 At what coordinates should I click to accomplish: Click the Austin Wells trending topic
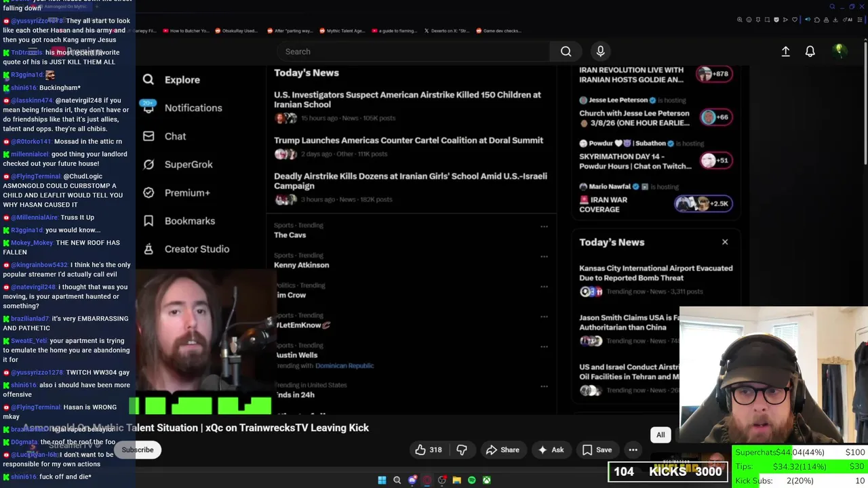(x=296, y=355)
